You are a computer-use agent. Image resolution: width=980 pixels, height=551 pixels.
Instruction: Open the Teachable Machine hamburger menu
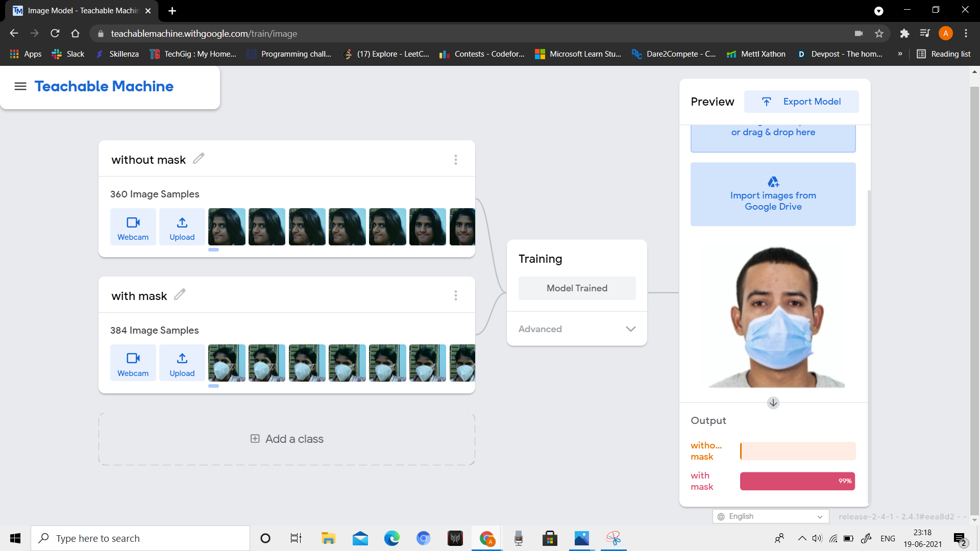click(x=20, y=86)
